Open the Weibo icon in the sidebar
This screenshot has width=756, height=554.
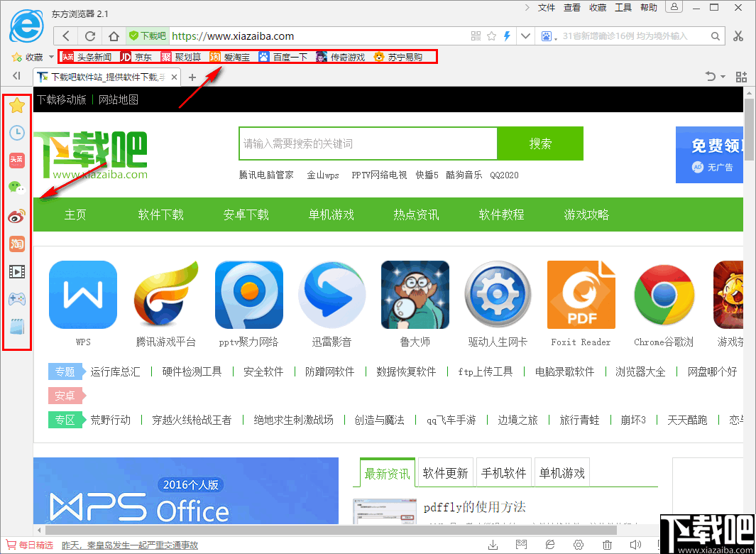17,216
